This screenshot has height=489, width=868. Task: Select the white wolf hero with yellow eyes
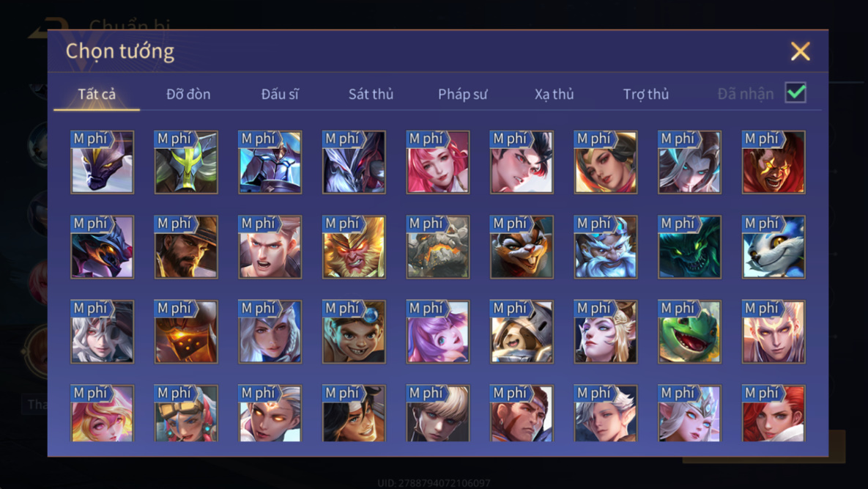pos(774,247)
